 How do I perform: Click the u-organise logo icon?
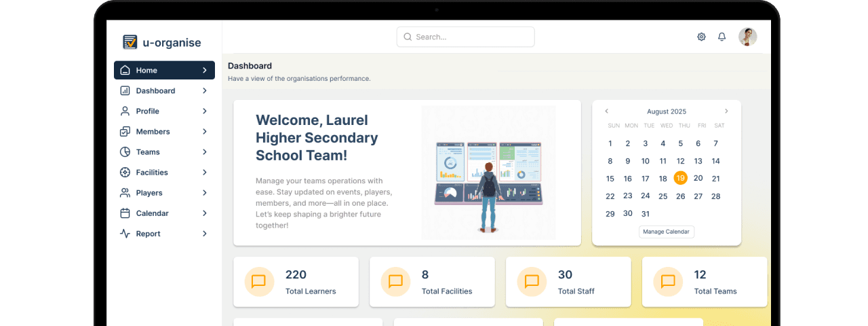tap(130, 42)
